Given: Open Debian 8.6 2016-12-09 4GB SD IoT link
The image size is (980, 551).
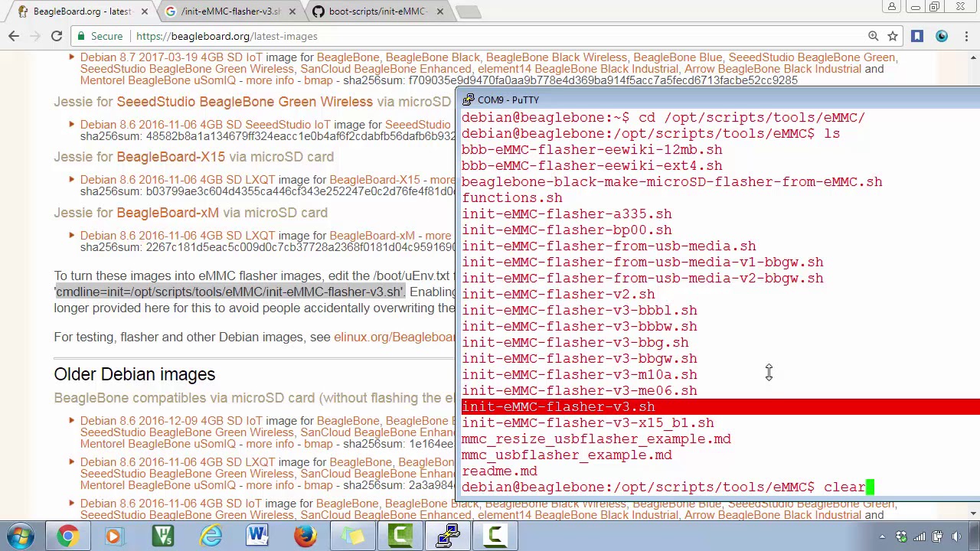Looking at the screenshot, I should (171, 421).
